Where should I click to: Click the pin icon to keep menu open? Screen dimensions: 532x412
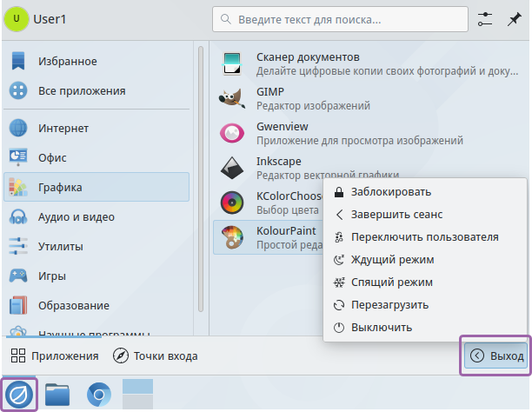[515, 18]
